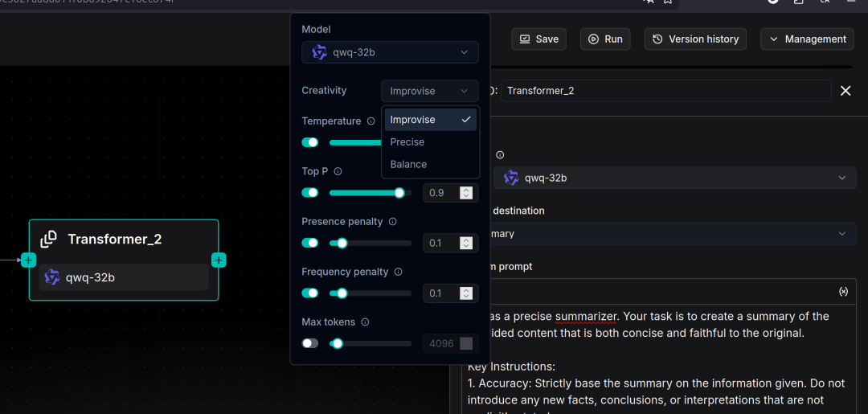The width and height of the screenshot is (868, 414).
Task: Insert a variable with the (x) icon
Action: (x=843, y=292)
